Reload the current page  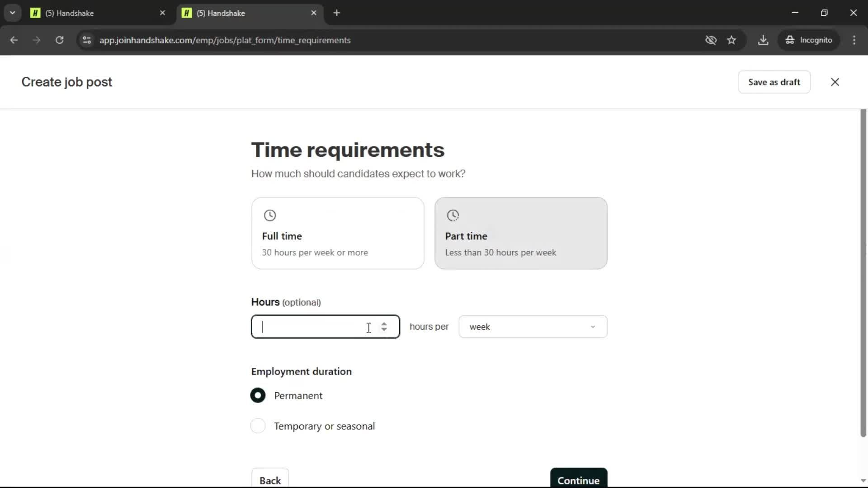click(59, 40)
